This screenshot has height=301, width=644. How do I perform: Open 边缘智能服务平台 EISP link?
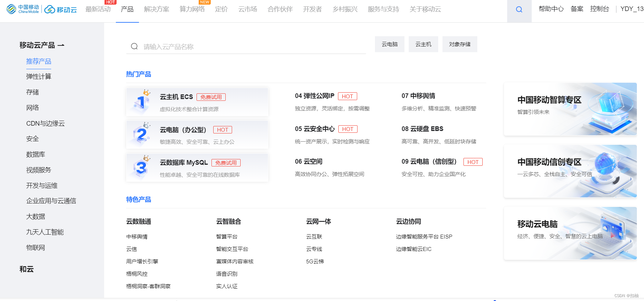[x=424, y=237]
